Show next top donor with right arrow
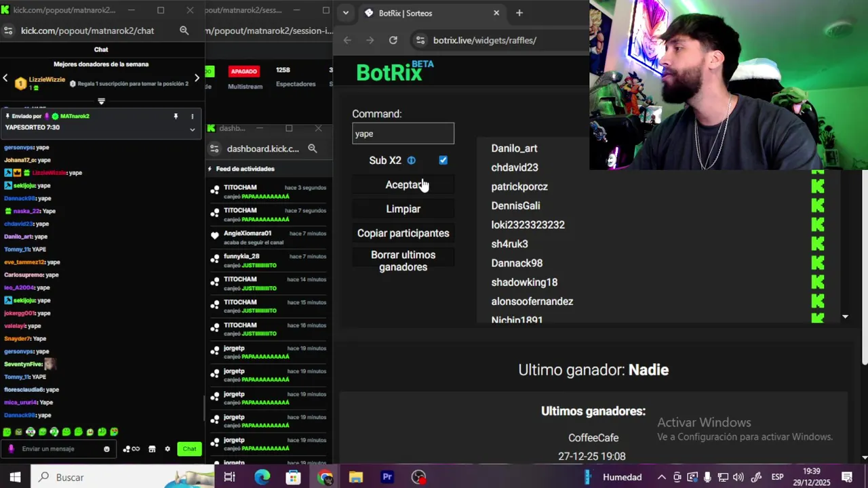 point(197,78)
